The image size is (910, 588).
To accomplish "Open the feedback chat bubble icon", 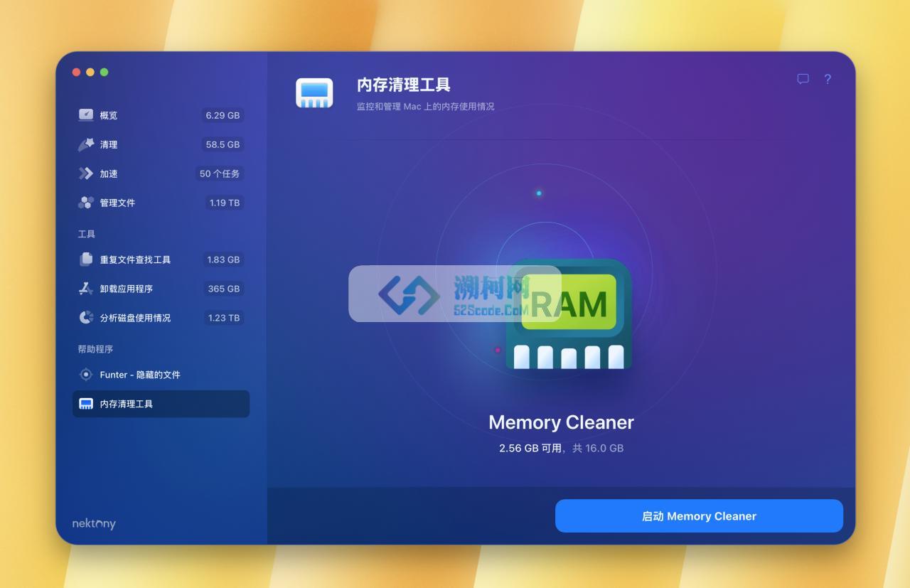I will 803,79.
